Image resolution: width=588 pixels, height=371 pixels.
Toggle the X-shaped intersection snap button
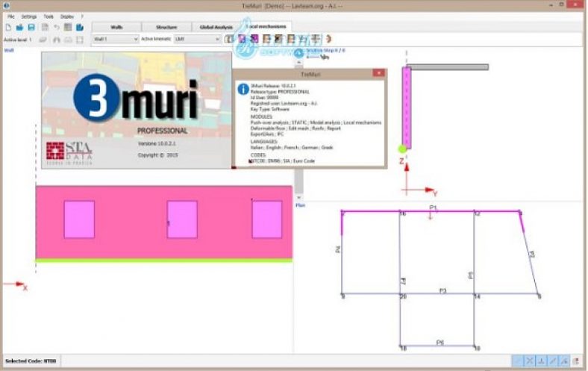(x=529, y=361)
